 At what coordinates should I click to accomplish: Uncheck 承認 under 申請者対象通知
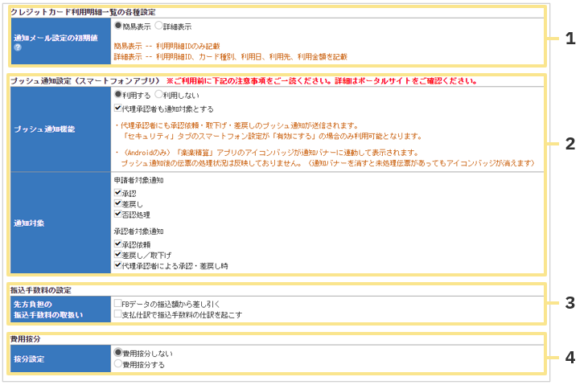tap(118, 193)
